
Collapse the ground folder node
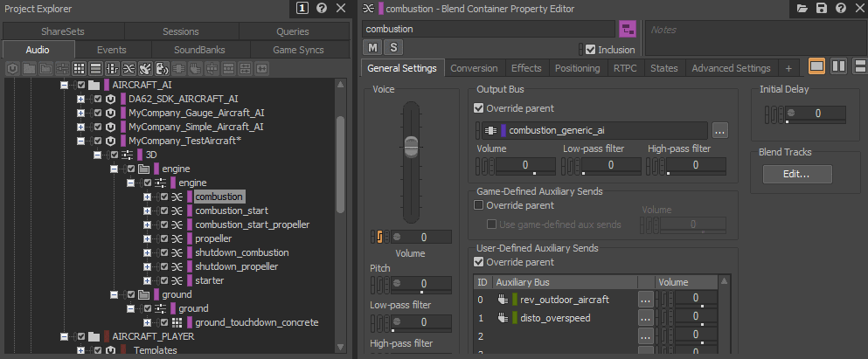(115, 295)
